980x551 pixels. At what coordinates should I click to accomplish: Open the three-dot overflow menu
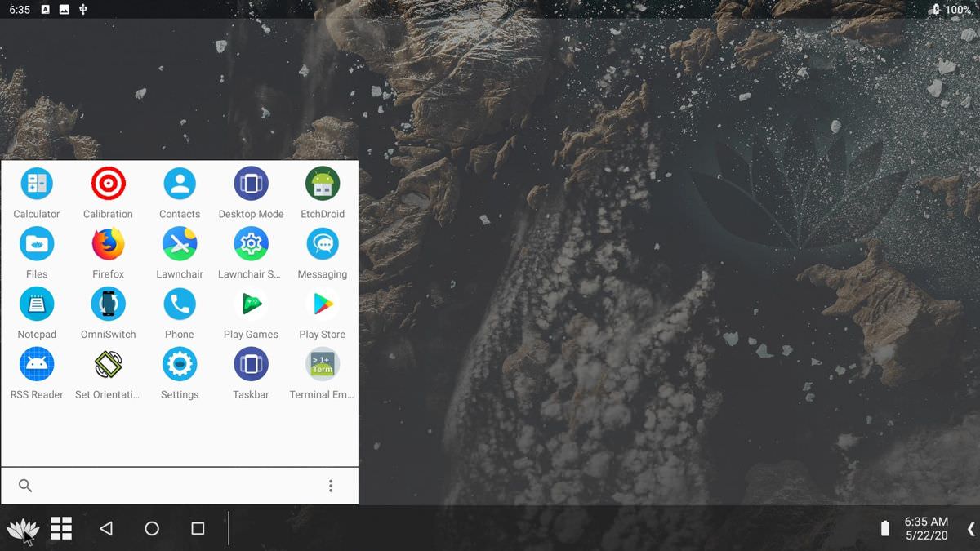tap(331, 486)
